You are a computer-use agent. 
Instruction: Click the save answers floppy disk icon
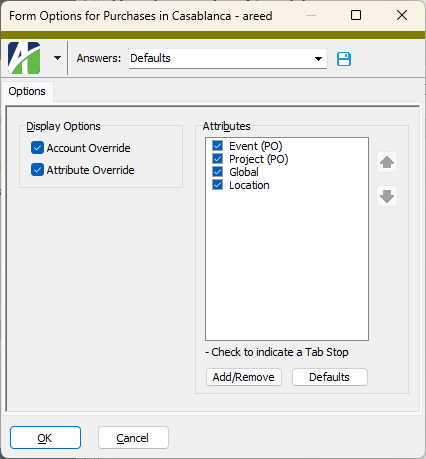(344, 59)
